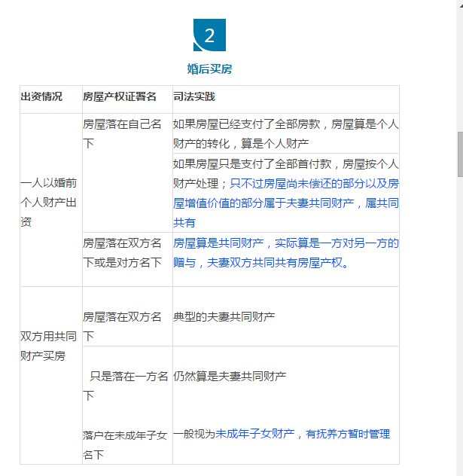This screenshot has height=476, width=463.
Task: Click the 司法实践 column header
Action: [x=194, y=97]
